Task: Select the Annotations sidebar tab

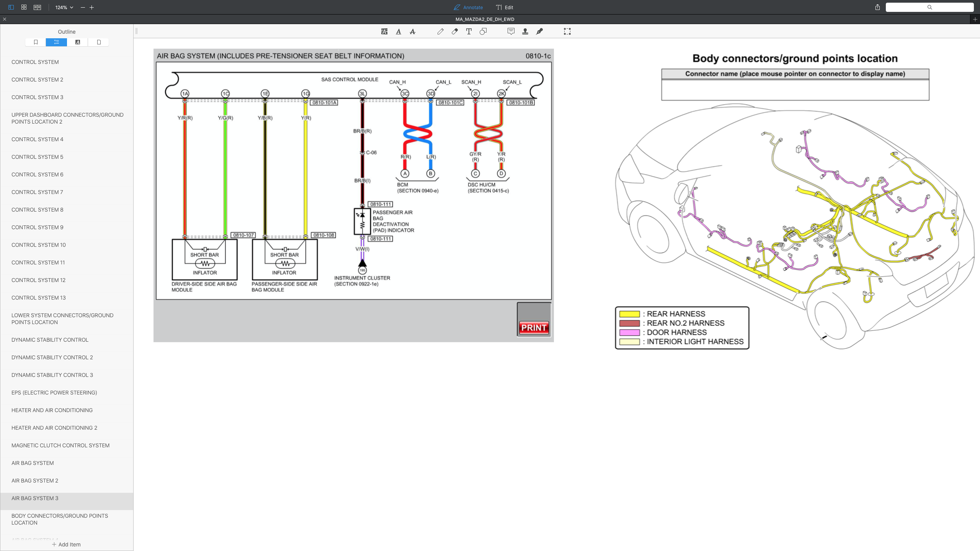Action: 78,42
